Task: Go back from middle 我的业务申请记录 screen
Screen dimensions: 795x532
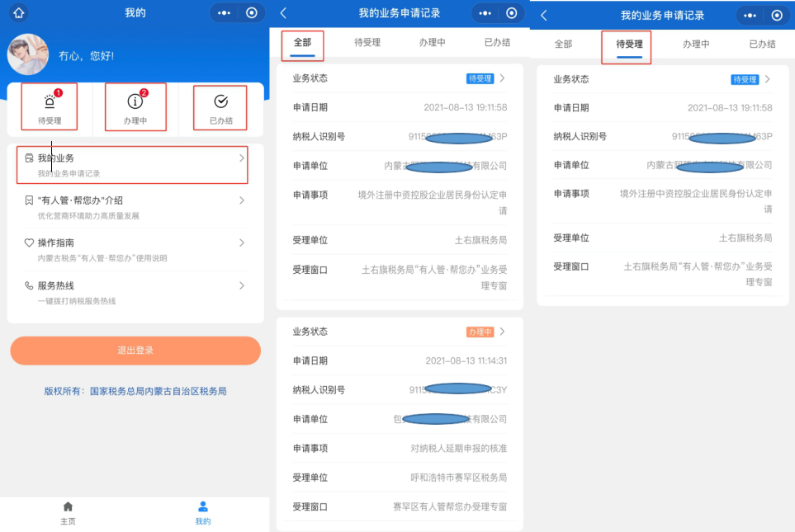Action: pos(283,13)
